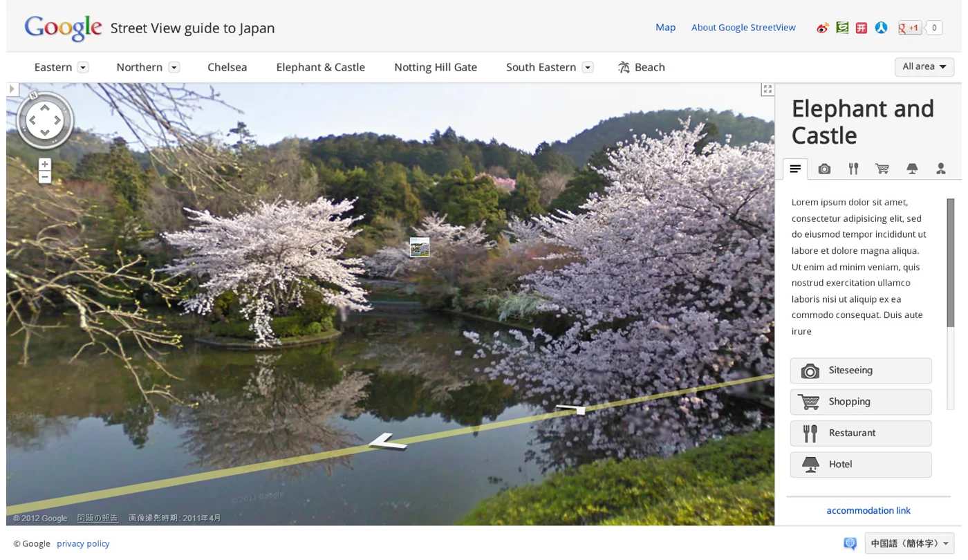Screen dimensions: 968x560
Task: Pan down on the compass control
Action: (45, 133)
